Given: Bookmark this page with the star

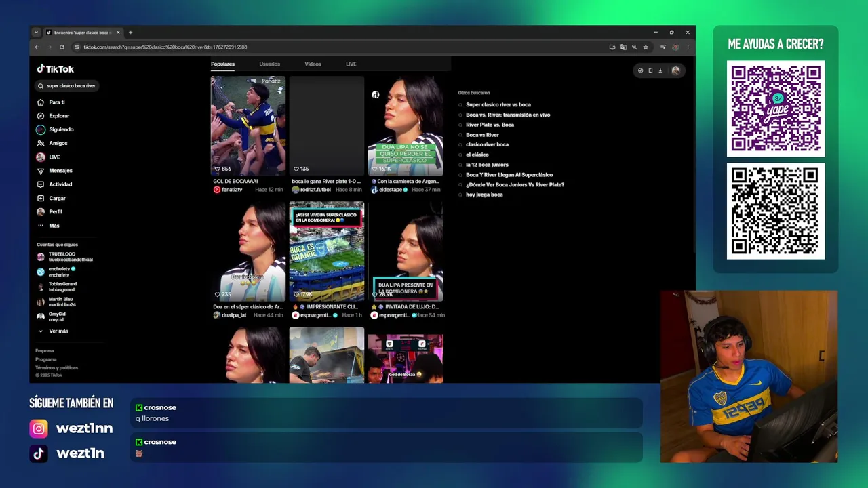Looking at the screenshot, I should pos(646,47).
